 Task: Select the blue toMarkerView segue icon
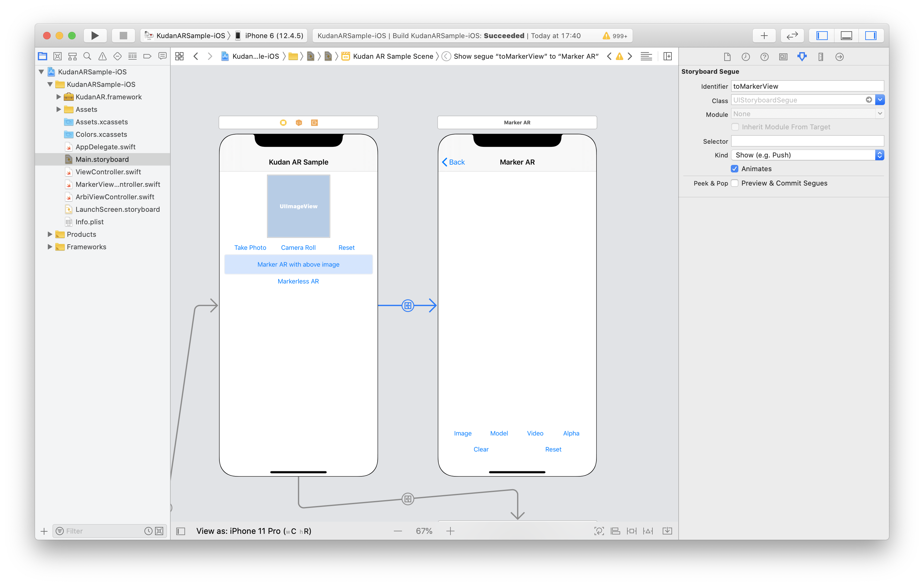coord(408,306)
